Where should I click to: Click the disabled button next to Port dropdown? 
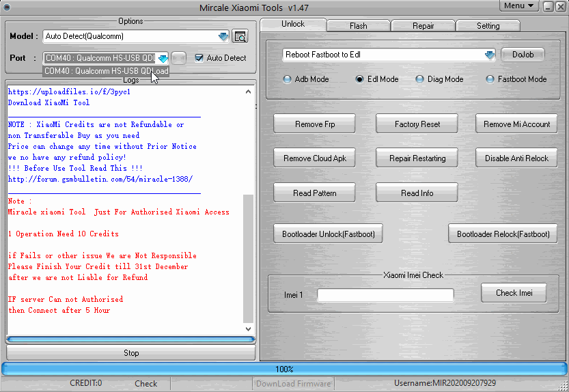coord(178,58)
